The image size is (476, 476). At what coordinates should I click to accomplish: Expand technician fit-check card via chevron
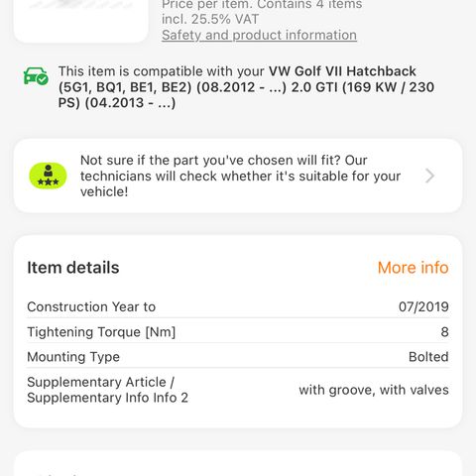tap(429, 176)
